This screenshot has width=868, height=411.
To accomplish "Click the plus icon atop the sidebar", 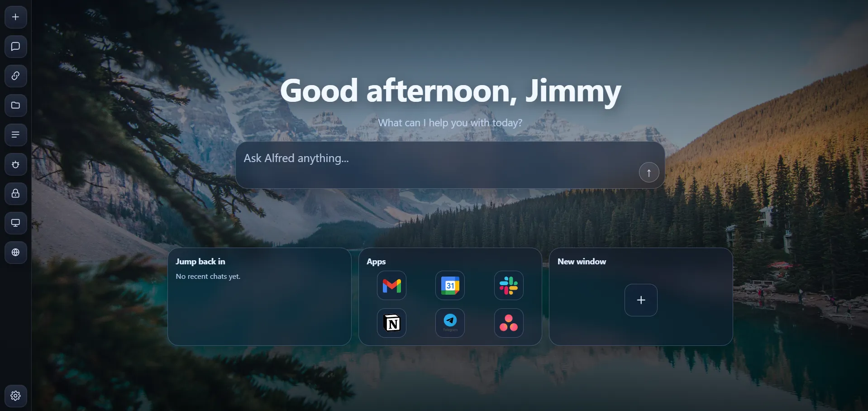I will click(15, 17).
